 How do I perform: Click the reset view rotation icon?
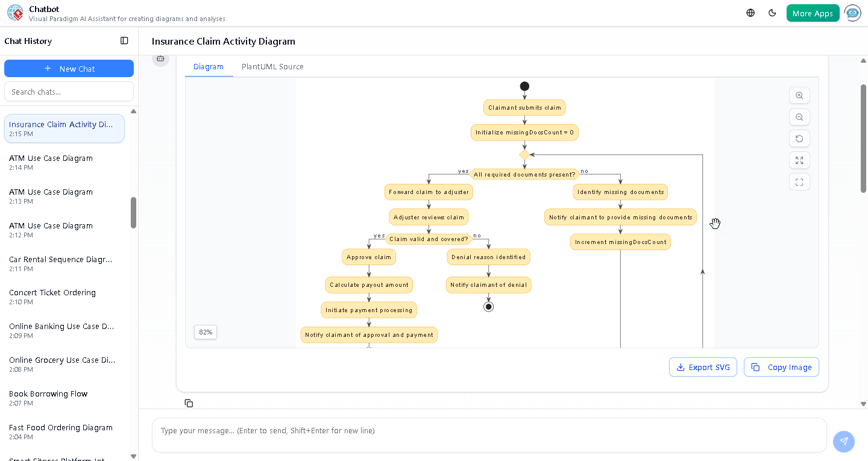coord(799,139)
